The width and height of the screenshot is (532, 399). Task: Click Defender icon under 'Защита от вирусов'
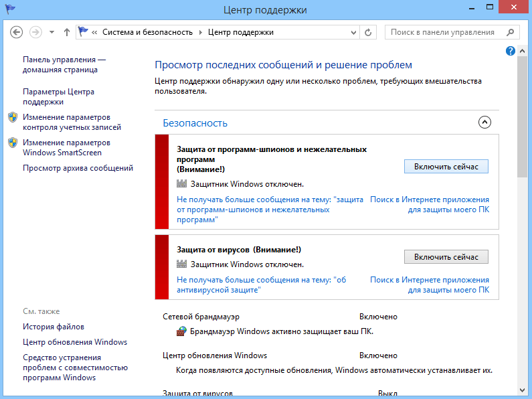tap(181, 264)
